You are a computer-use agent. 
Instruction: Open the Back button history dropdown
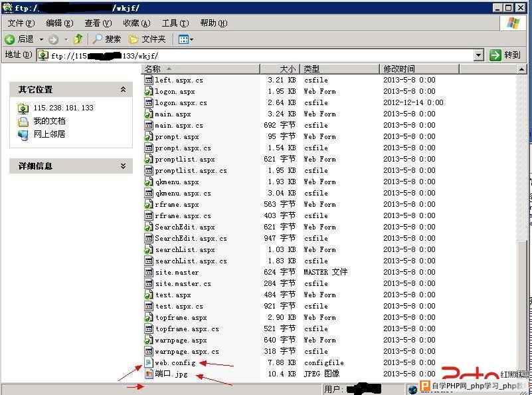41,39
